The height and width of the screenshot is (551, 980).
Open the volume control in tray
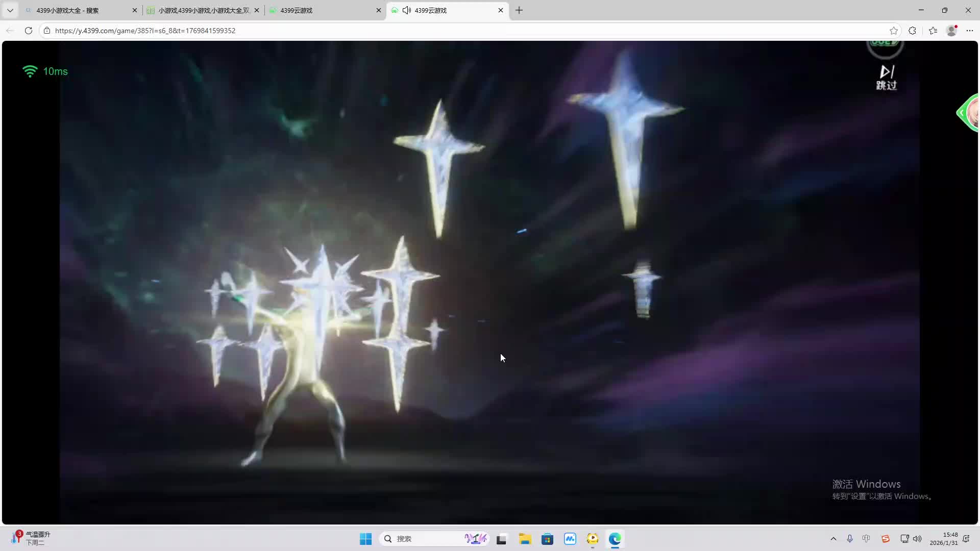coord(917,539)
